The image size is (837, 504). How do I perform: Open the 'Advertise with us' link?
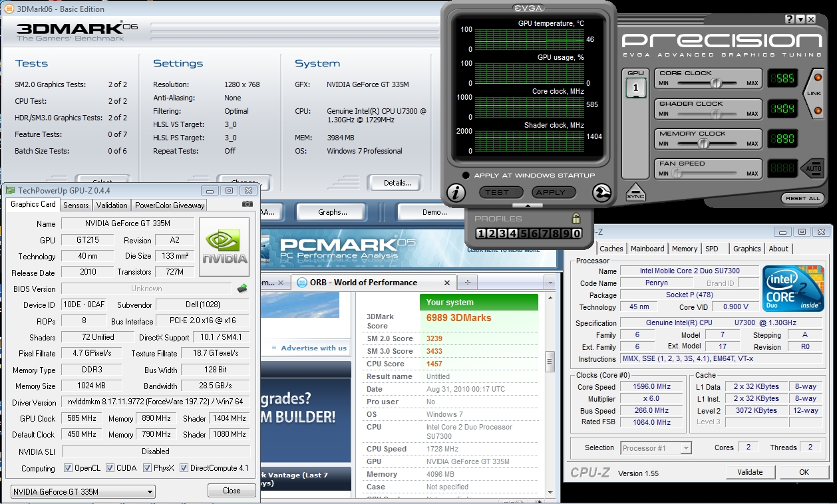313,348
